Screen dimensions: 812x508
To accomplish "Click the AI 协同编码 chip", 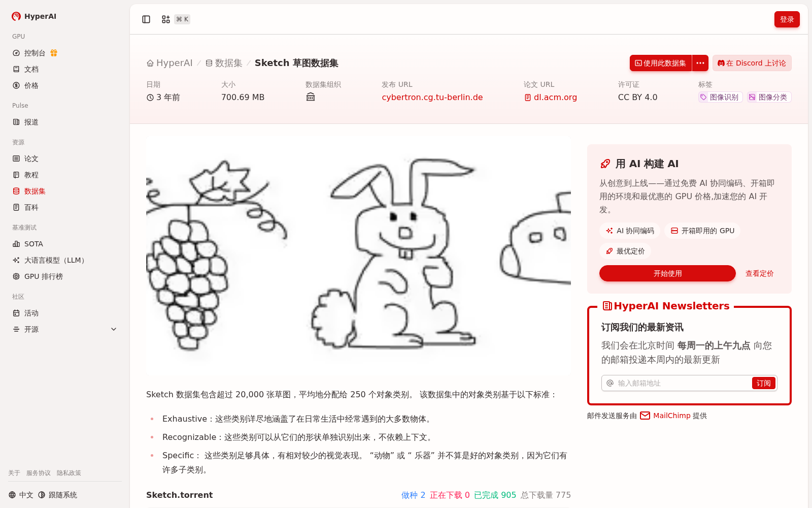I will (x=630, y=231).
